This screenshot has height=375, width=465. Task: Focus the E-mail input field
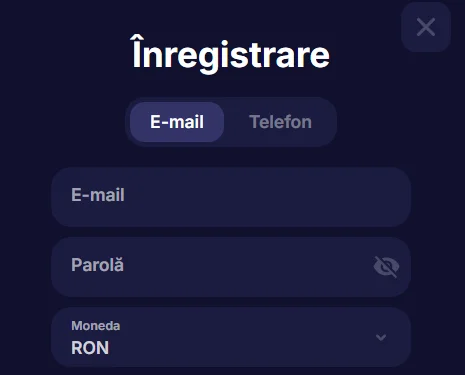coord(231,197)
